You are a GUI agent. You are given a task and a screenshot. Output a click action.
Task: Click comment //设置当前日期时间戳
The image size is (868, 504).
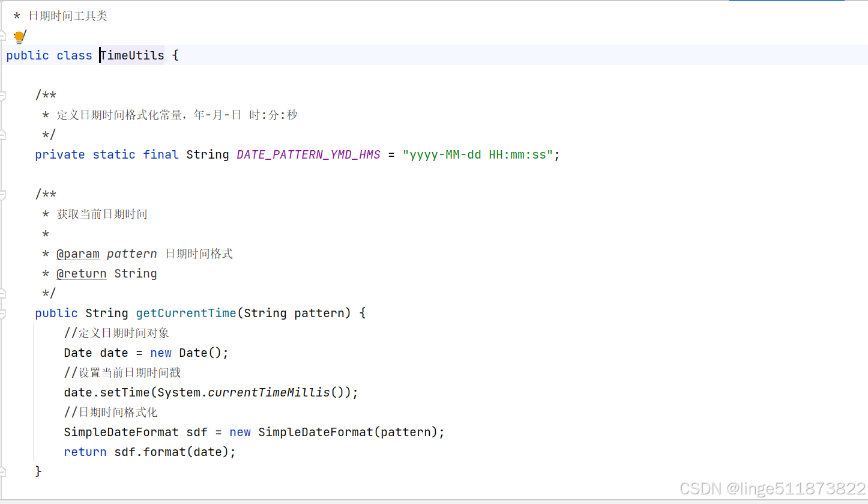pyautogui.click(x=122, y=372)
